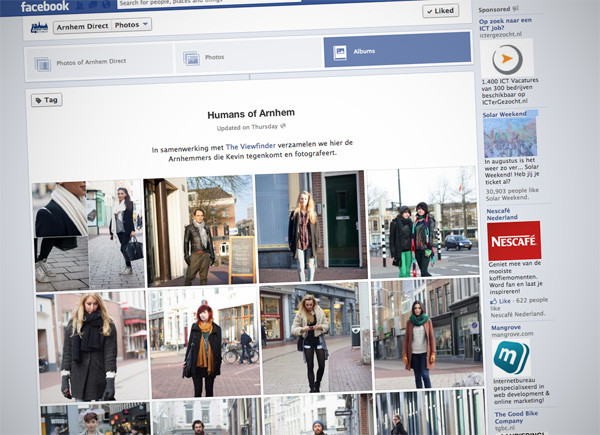Open photo of woman with orange scarf
The image size is (600, 435).
pyautogui.click(x=203, y=343)
